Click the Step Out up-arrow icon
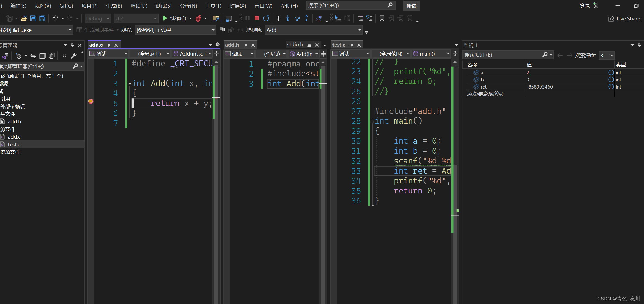The width and height of the screenshot is (644, 304). [x=306, y=19]
